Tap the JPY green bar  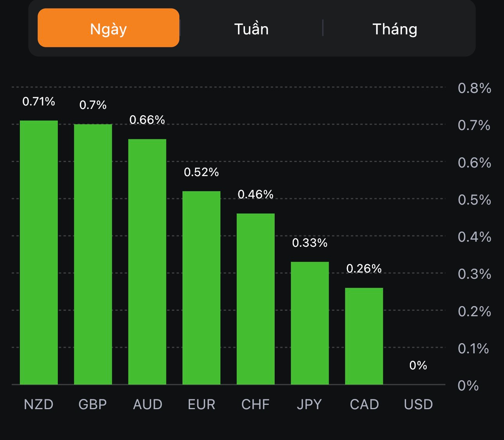click(310, 323)
